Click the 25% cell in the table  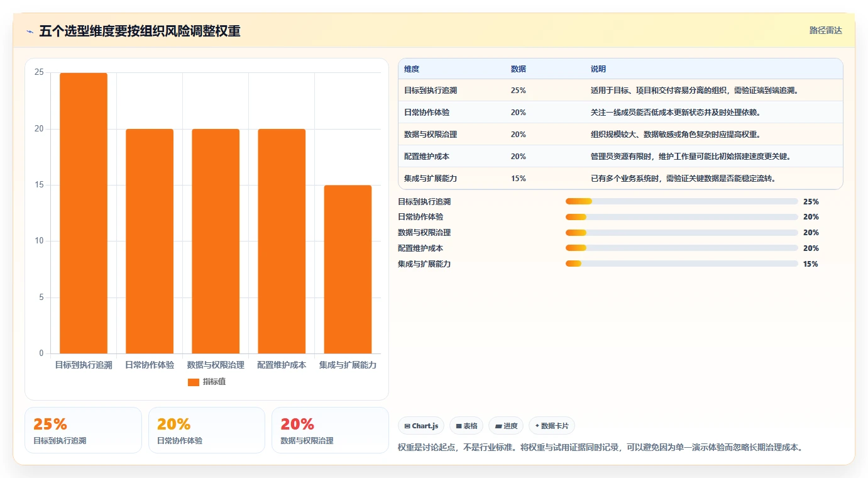click(x=519, y=91)
